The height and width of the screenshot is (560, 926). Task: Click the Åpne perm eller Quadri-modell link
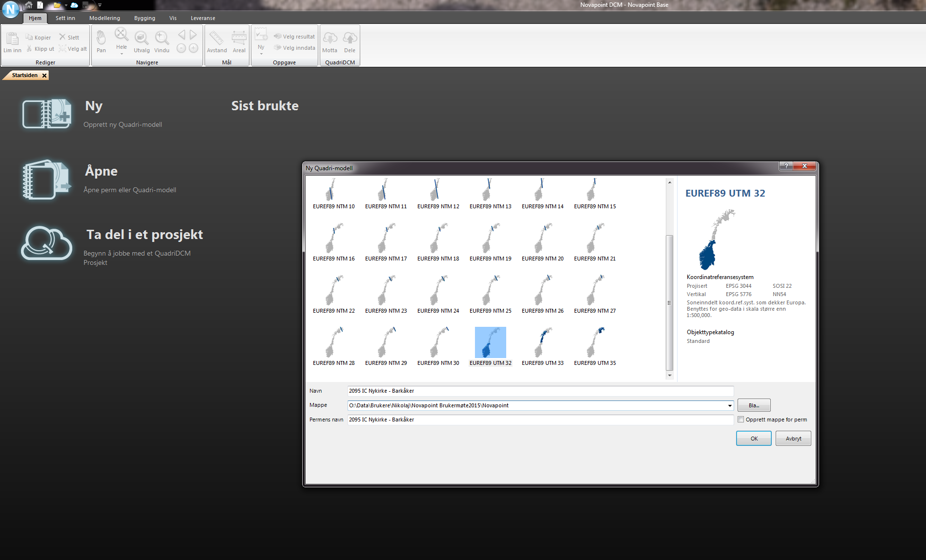pyautogui.click(x=130, y=190)
